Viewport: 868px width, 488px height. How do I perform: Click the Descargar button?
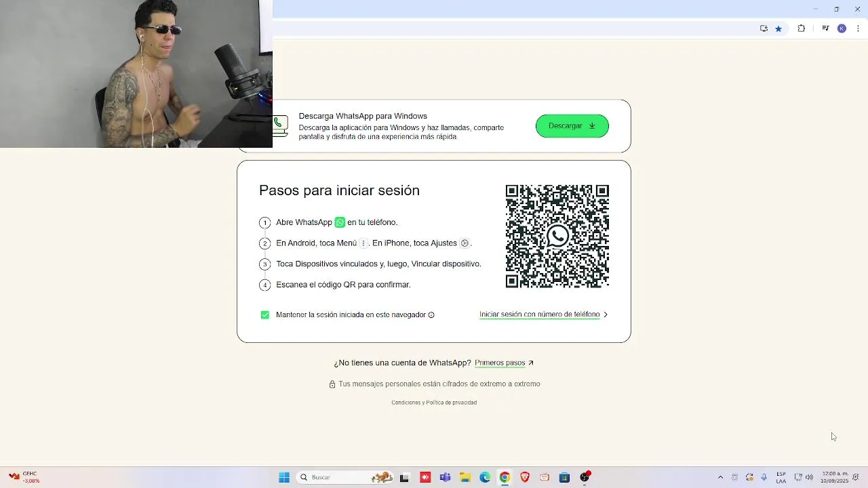(x=572, y=126)
